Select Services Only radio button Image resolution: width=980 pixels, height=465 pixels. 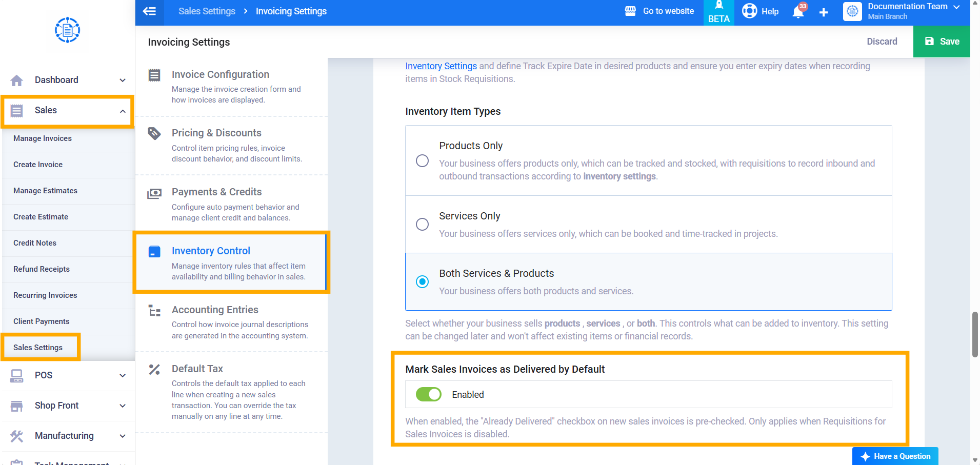(422, 224)
